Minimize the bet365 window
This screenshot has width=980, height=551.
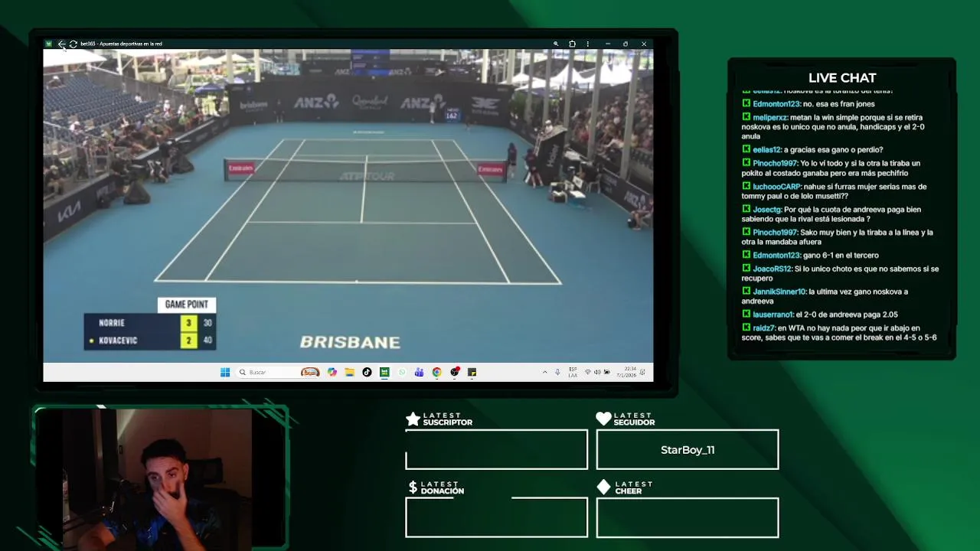tap(607, 44)
